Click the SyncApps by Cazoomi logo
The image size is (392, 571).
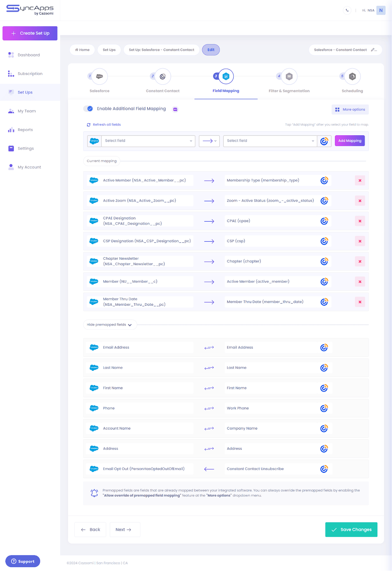(x=30, y=10)
